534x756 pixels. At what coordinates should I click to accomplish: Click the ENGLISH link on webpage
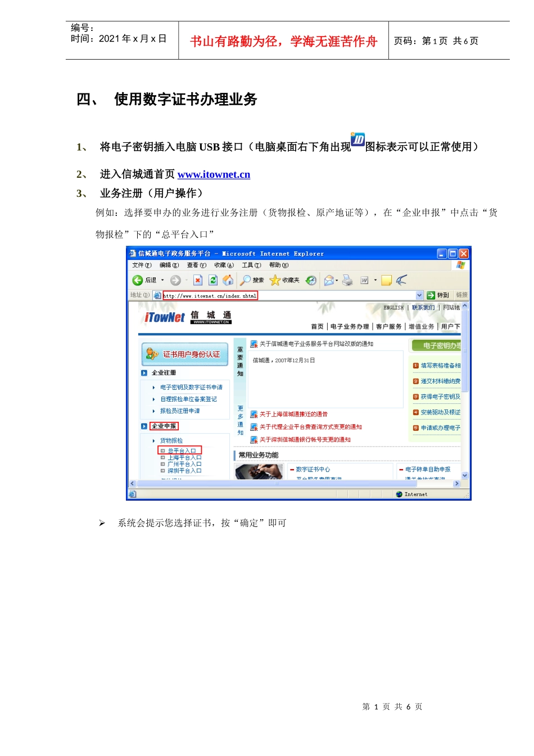tap(393, 308)
